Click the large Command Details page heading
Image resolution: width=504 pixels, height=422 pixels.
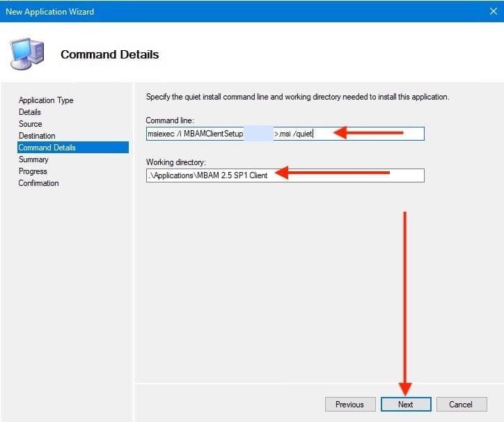coord(110,54)
